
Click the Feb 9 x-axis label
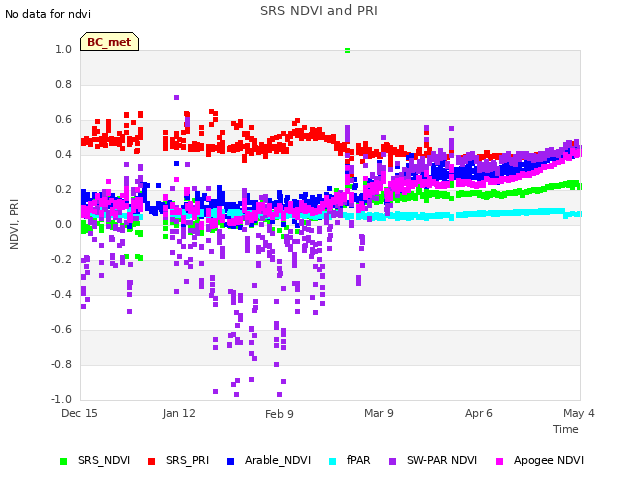279,414
